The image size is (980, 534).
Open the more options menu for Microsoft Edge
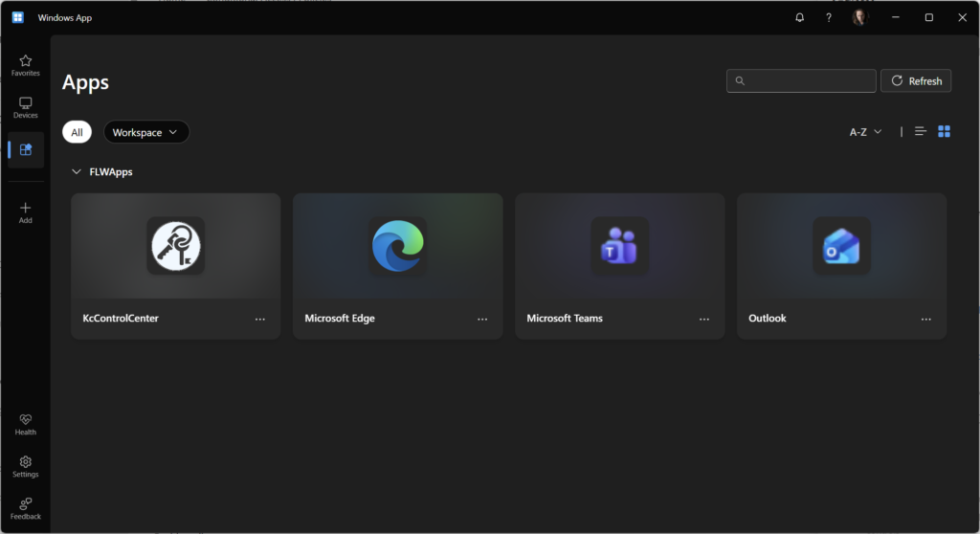point(482,319)
